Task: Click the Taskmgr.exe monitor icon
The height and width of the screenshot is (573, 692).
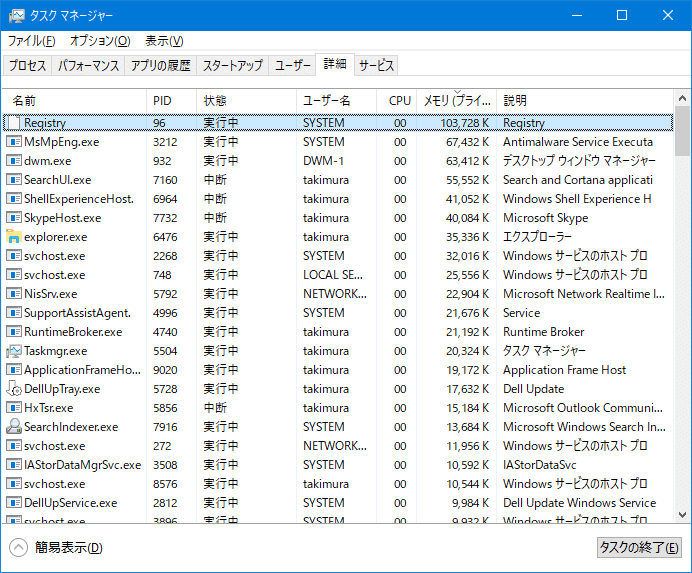Action: 14,351
